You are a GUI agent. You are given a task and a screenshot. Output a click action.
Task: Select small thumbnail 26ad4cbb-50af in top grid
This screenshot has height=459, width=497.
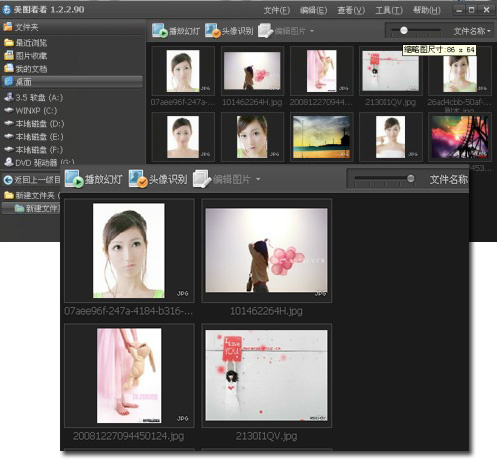coord(460,71)
